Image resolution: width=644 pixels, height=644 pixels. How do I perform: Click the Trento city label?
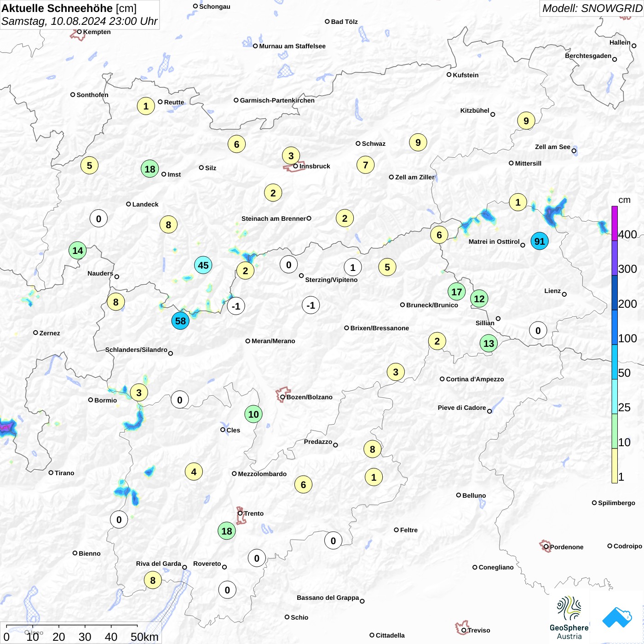pyautogui.click(x=254, y=513)
